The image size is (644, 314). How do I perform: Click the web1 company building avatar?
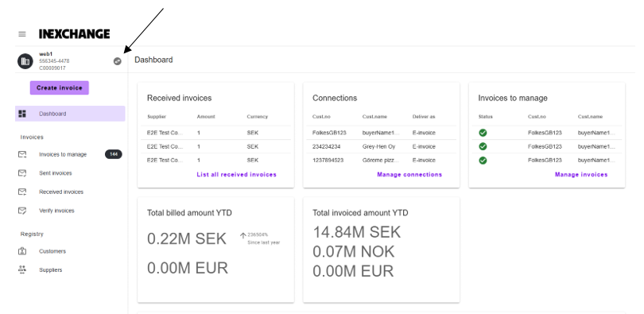pos(25,61)
